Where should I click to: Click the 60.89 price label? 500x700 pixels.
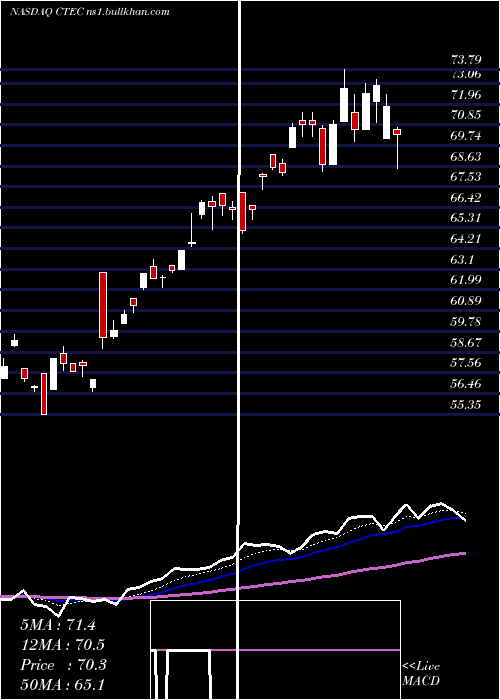pos(467,301)
